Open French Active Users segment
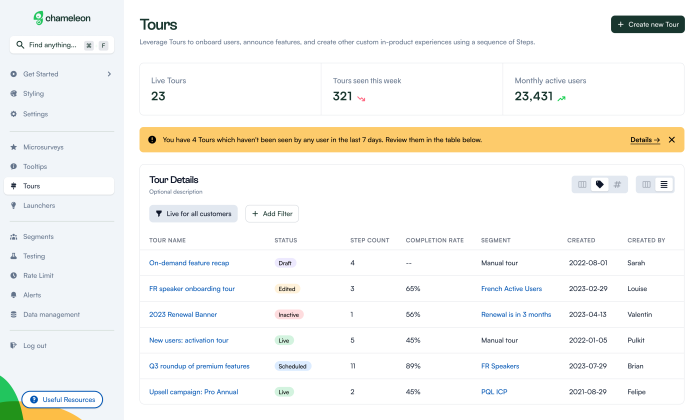The width and height of the screenshot is (700, 420). tap(512, 289)
